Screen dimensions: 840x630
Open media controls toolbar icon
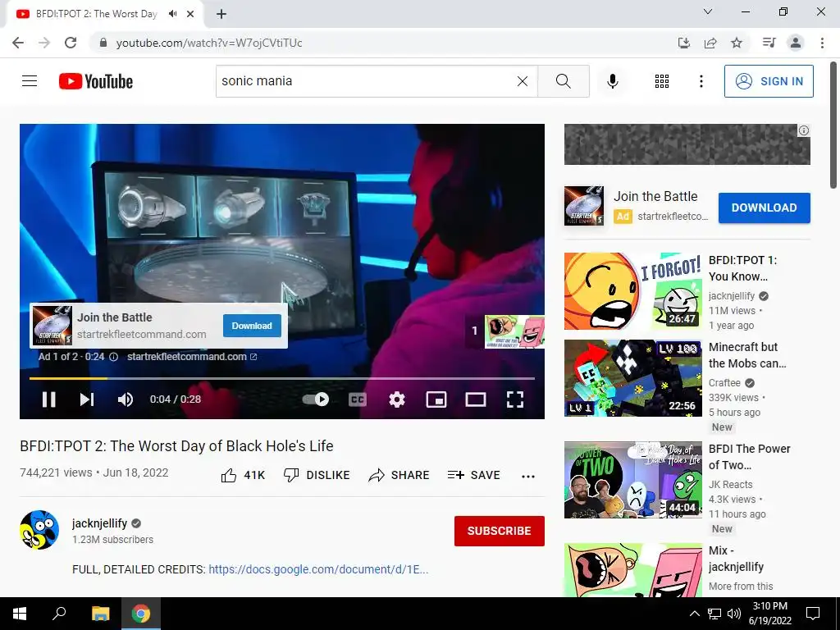[769, 43]
